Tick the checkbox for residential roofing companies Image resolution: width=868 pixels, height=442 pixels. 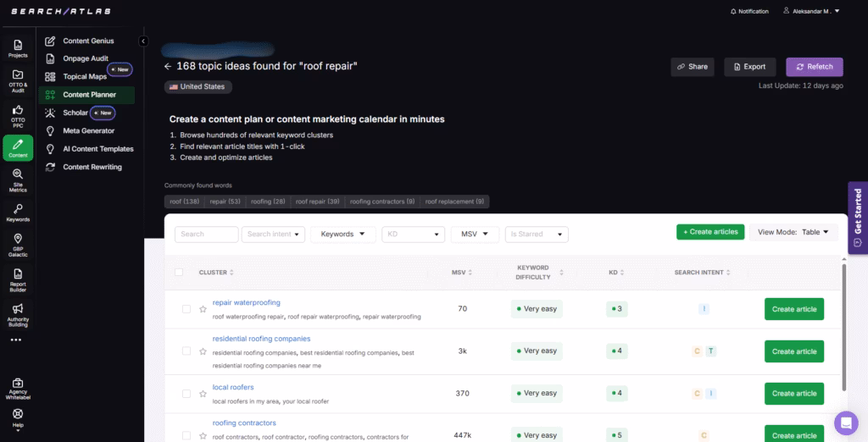pos(186,351)
